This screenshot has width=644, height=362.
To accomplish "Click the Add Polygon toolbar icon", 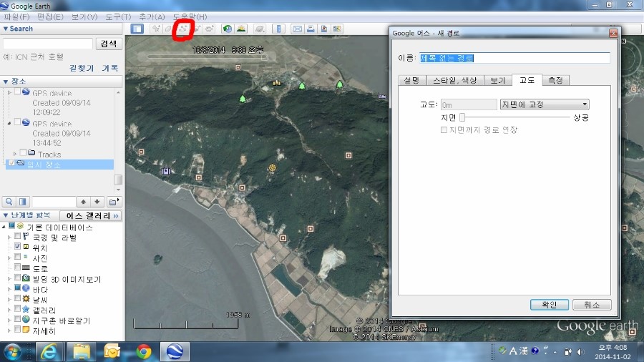I will point(168,29).
